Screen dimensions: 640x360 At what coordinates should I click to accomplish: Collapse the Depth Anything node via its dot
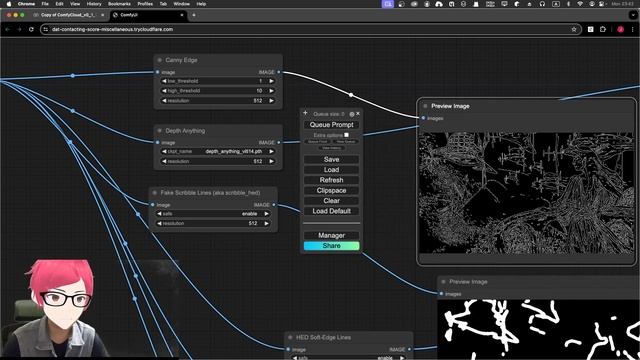tap(160, 131)
